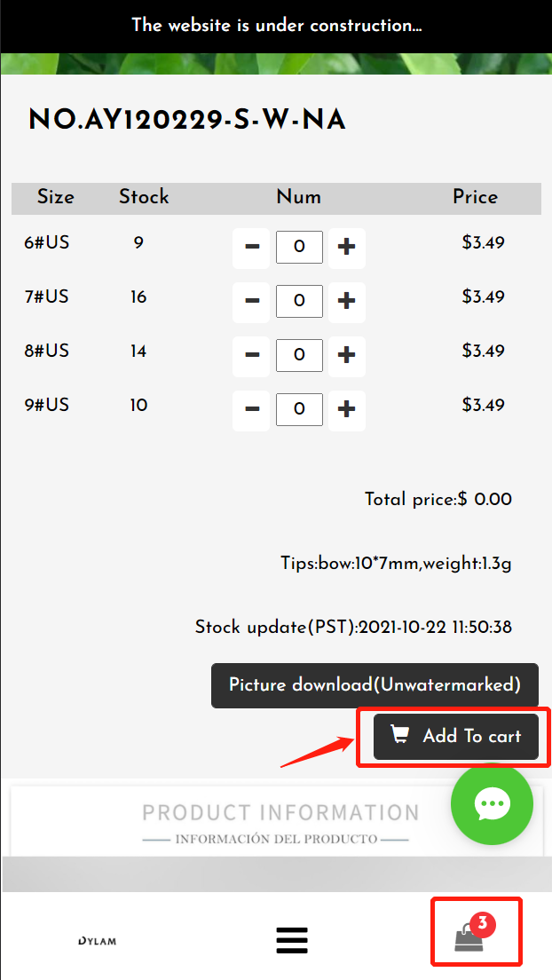Click plus button for 7#US row
Screen dimensions: 552x980
point(346,301)
